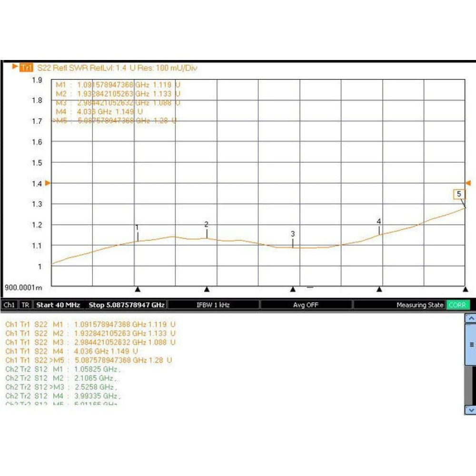Select row Ch2 Tr2 S12 >M3 2.5258 GHz

point(61,387)
